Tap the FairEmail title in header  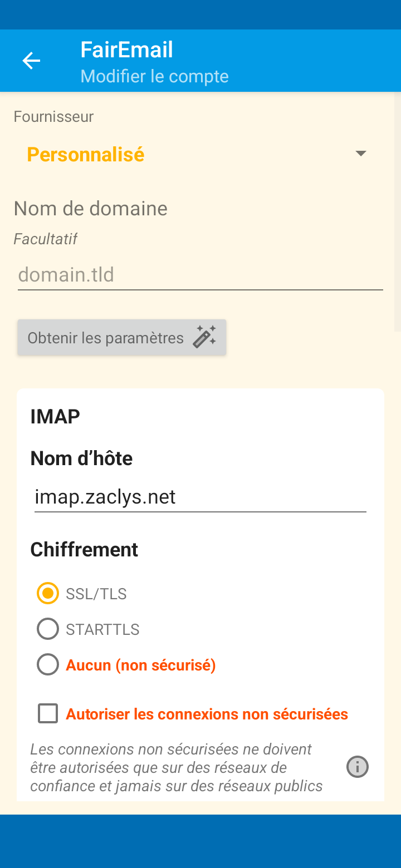126,50
